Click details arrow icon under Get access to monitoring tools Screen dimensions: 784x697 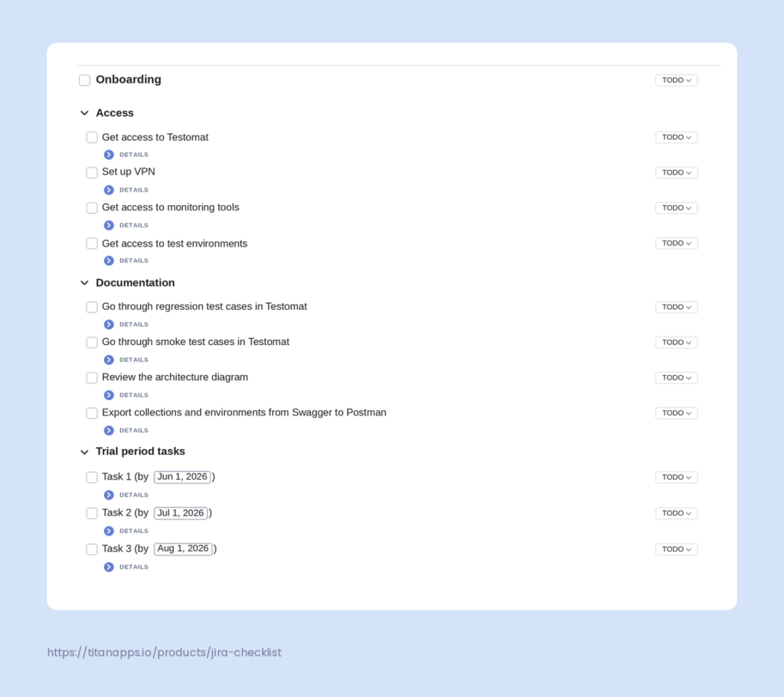click(109, 226)
